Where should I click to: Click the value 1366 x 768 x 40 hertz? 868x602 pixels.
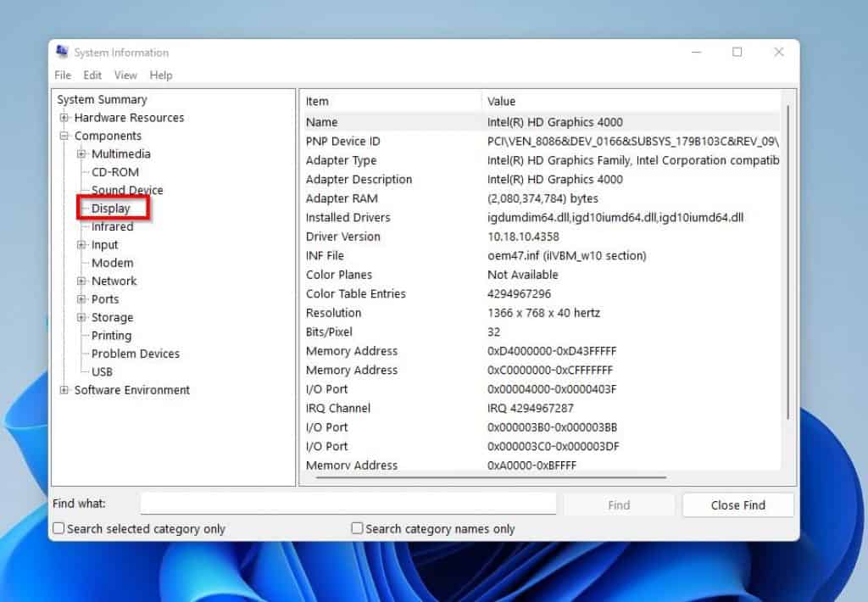[x=543, y=313]
